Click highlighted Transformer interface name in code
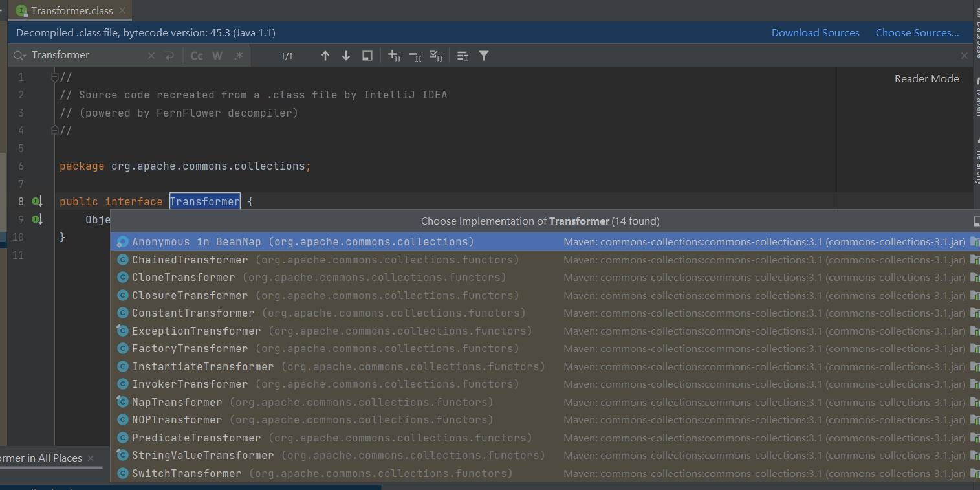Image resolution: width=980 pixels, height=490 pixels. point(205,201)
